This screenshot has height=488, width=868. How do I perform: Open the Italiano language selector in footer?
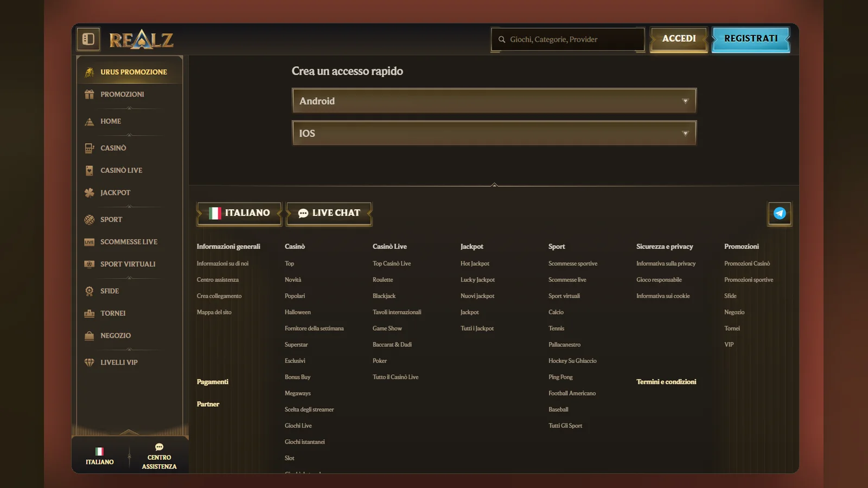(x=239, y=213)
